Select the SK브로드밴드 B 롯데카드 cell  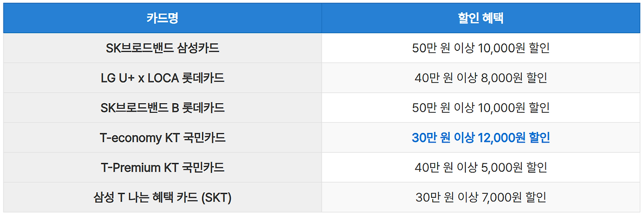pyautogui.click(x=162, y=108)
